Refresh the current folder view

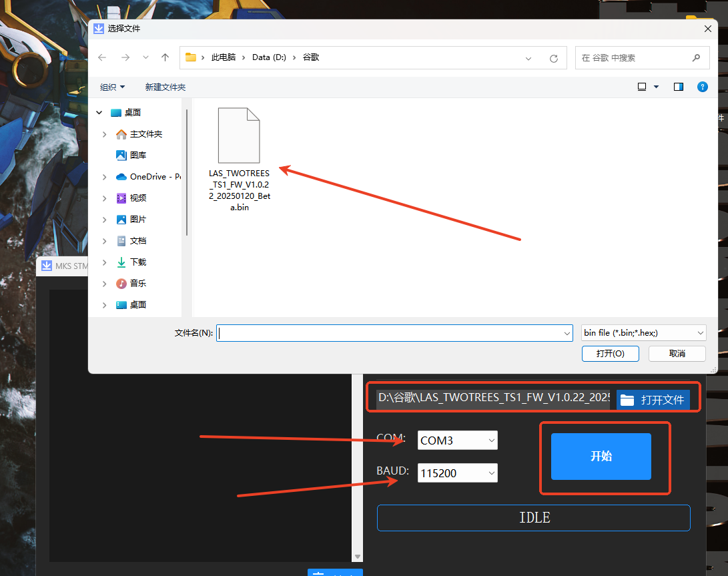pyautogui.click(x=553, y=58)
